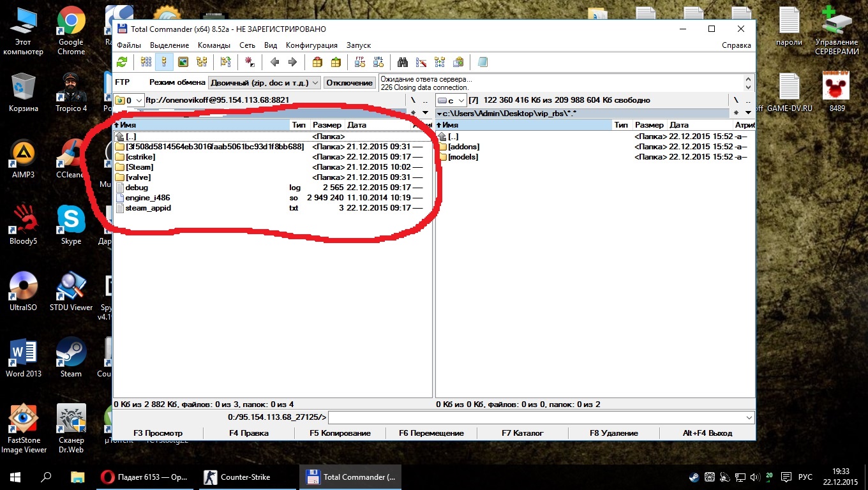This screenshot has width=868, height=490.
Task: Click the Отключение FTP disconnect button
Action: (x=349, y=83)
